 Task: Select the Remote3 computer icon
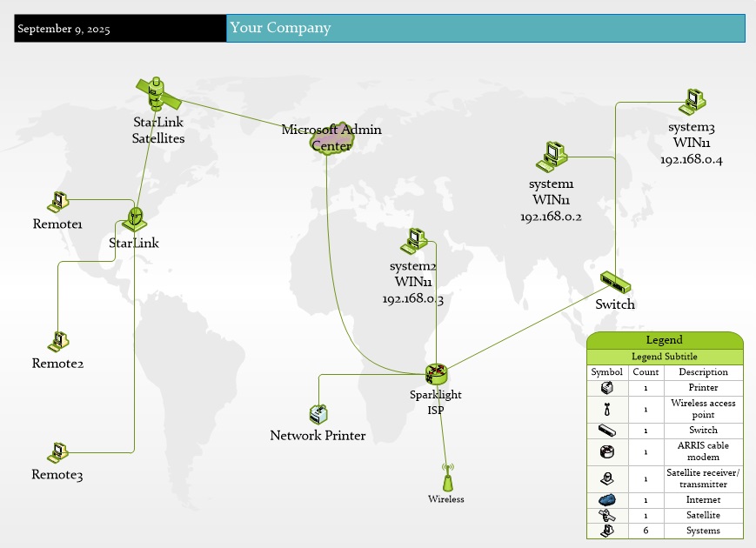point(57,452)
